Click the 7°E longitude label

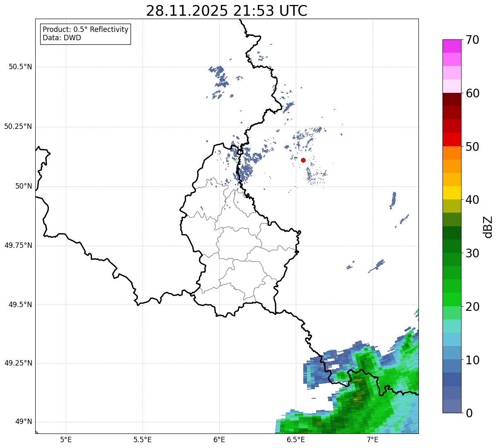tap(372, 439)
